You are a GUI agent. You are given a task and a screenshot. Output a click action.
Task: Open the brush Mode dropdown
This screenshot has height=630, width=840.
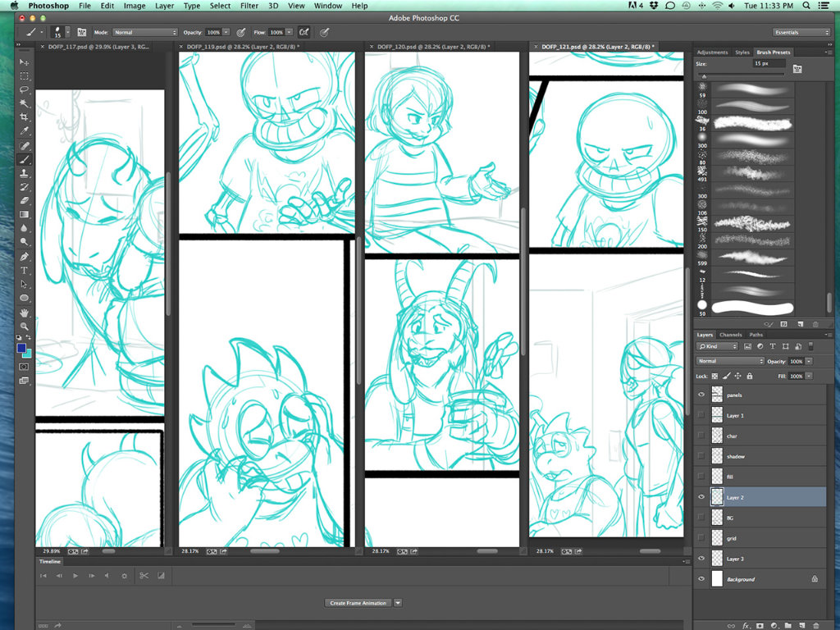click(x=144, y=32)
